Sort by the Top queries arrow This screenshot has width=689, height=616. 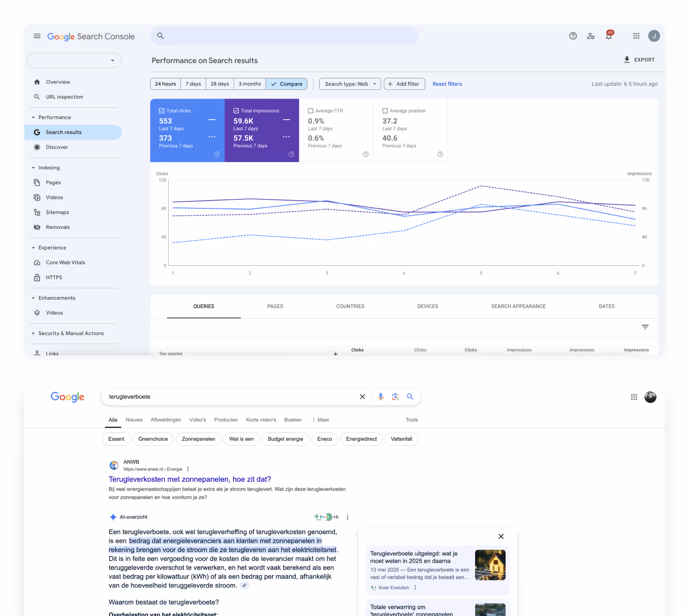335,353
